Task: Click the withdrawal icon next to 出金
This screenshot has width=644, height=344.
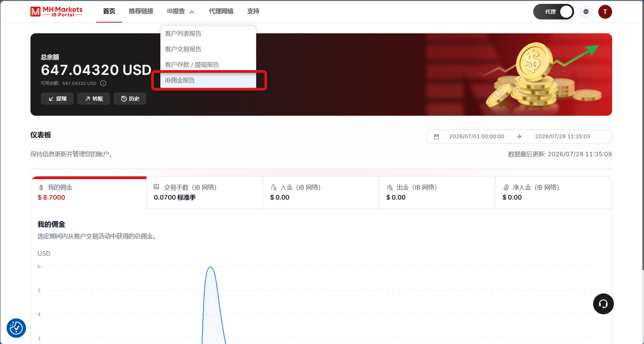Action: point(390,187)
